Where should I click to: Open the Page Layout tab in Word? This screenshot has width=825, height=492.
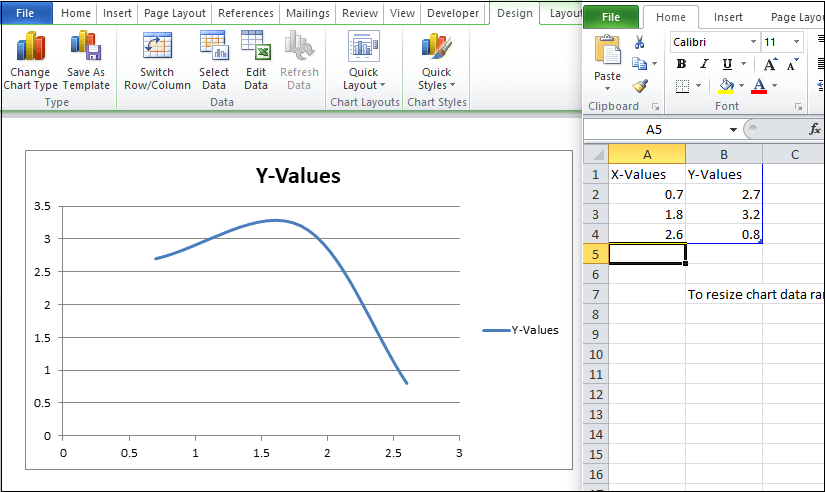pyautogui.click(x=175, y=13)
